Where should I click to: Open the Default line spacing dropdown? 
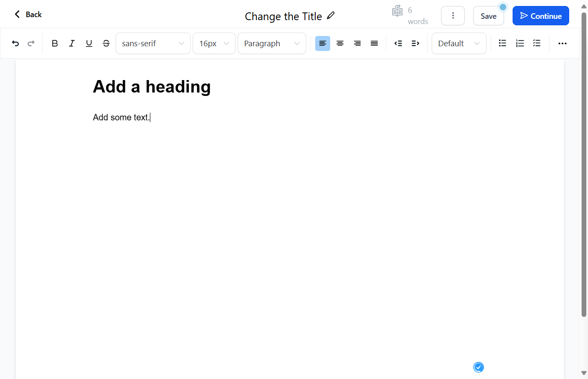pos(459,43)
